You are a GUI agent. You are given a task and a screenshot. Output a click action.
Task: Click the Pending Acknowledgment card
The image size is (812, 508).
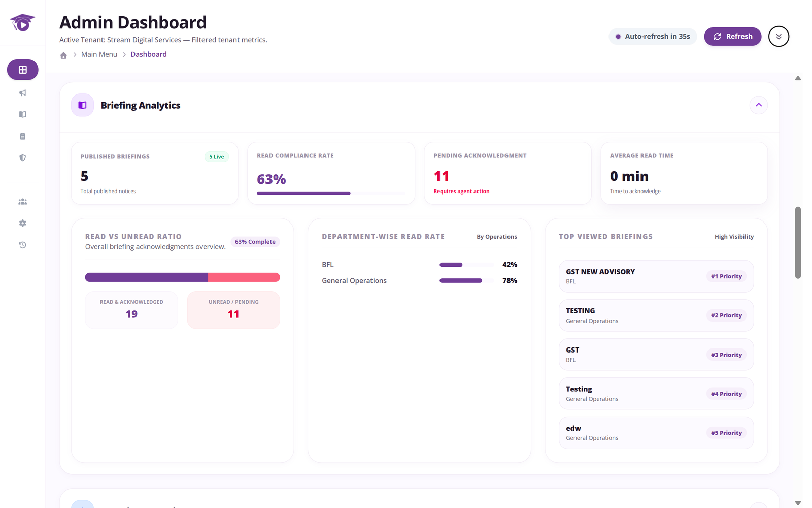pos(507,173)
